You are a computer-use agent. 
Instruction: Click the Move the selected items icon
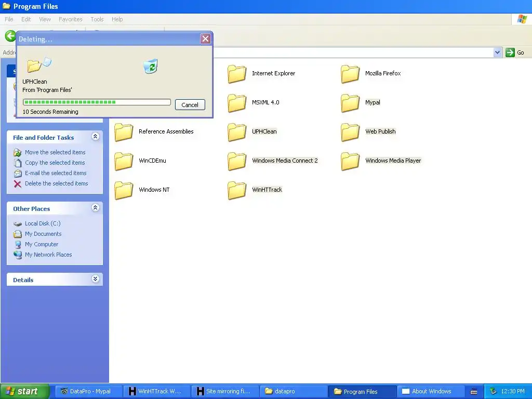(x=18, y=153)
